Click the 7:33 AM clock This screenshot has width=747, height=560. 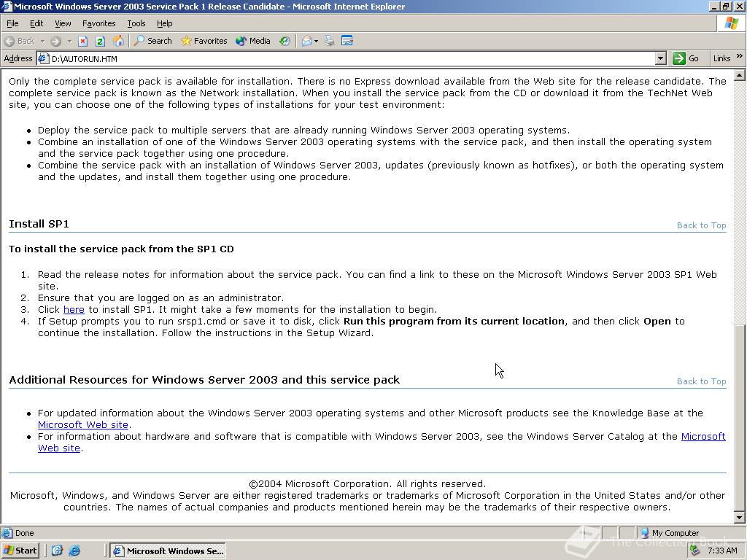722,551
